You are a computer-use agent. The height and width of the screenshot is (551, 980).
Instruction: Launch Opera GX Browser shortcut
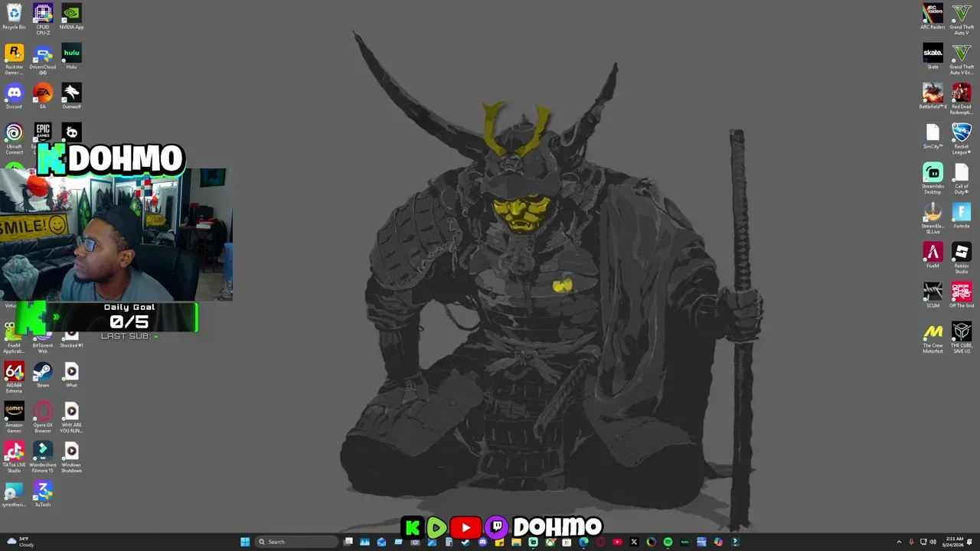[x=43, y=417]
